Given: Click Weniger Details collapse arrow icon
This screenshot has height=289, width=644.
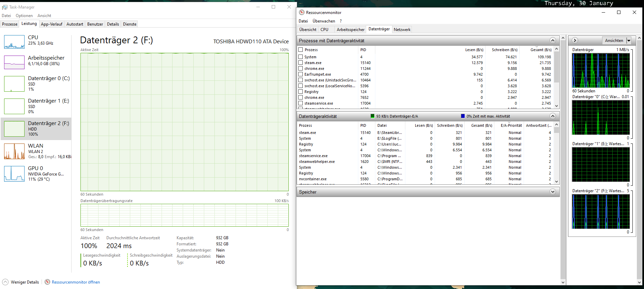Looking at the screenshot, I should (5, 282).
